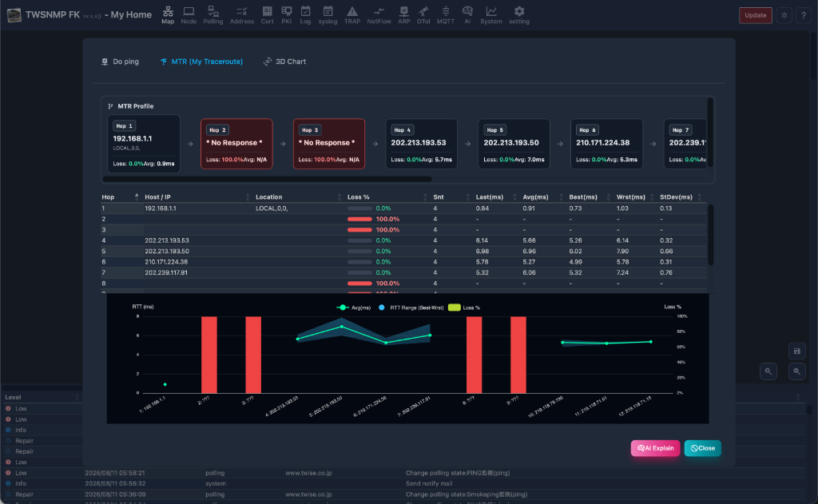818x504 pixels.
Task: Sort table by Loss % column
Action: click(x=359, y=196)
